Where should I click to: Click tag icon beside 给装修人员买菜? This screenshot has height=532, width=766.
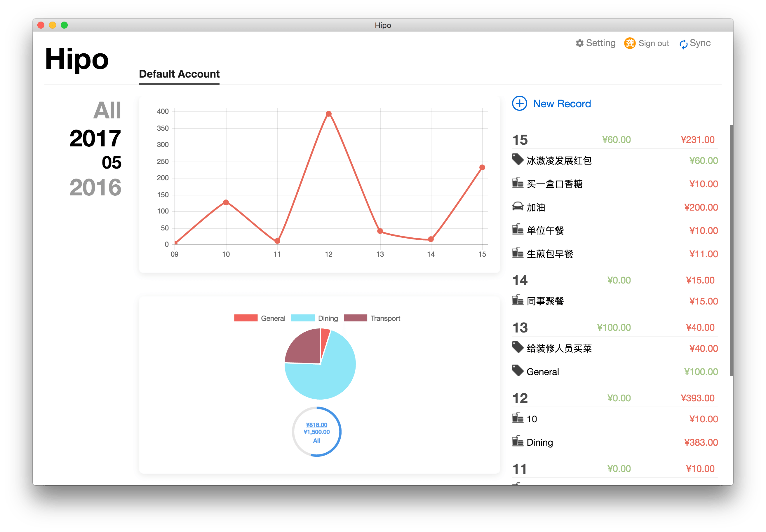[x=518, y=347]
